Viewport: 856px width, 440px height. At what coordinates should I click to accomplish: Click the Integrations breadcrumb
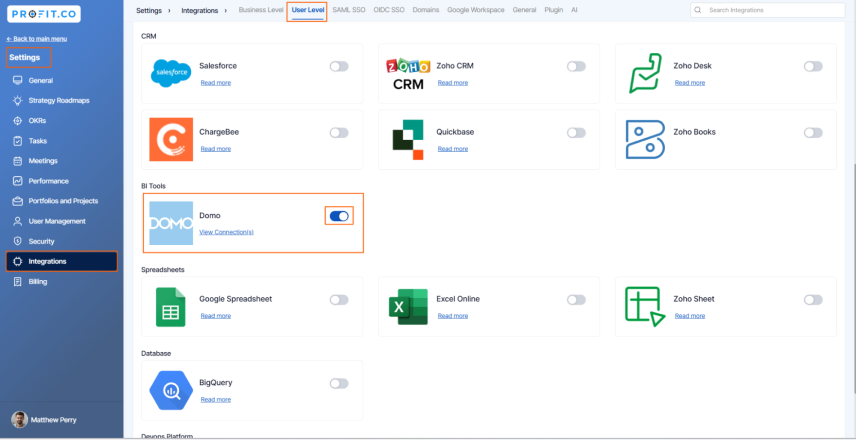200,10
